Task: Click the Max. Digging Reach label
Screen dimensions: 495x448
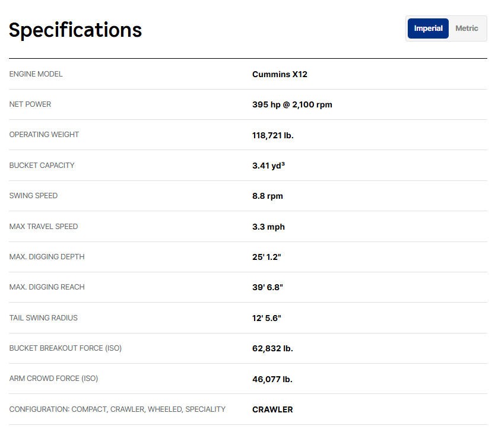Action: tap(47, 287)
